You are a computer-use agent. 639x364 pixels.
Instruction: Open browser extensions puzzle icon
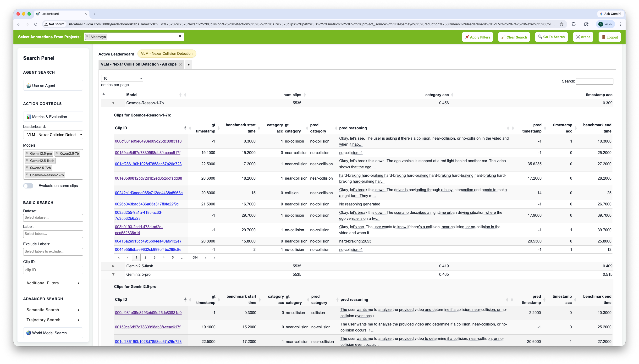(573, 24)
